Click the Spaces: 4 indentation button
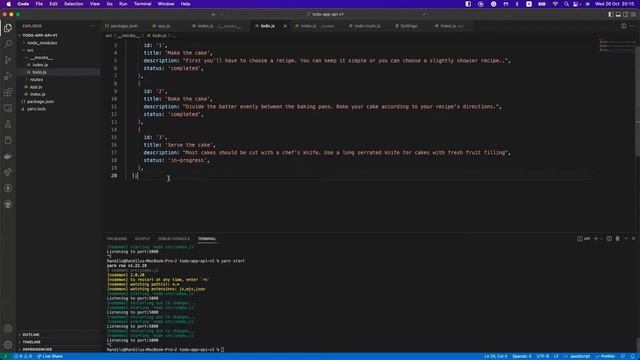Screen dimensions: 640x360 [522, 356]
